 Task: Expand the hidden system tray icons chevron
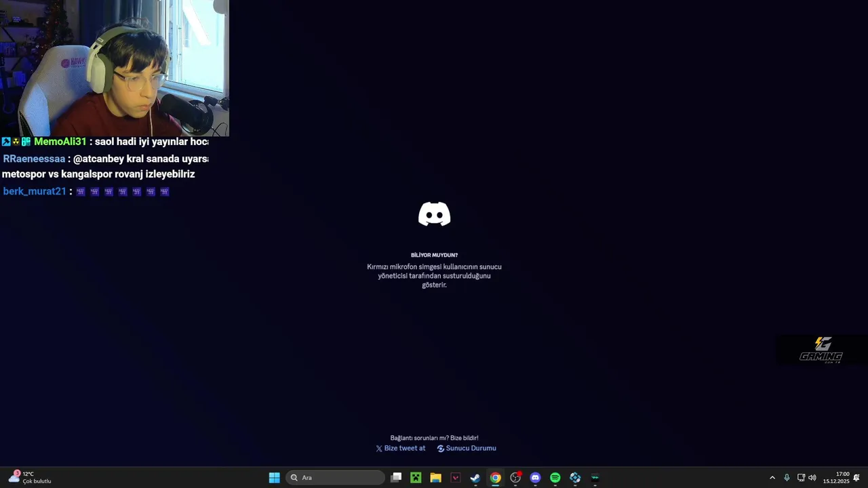point(772,478)
